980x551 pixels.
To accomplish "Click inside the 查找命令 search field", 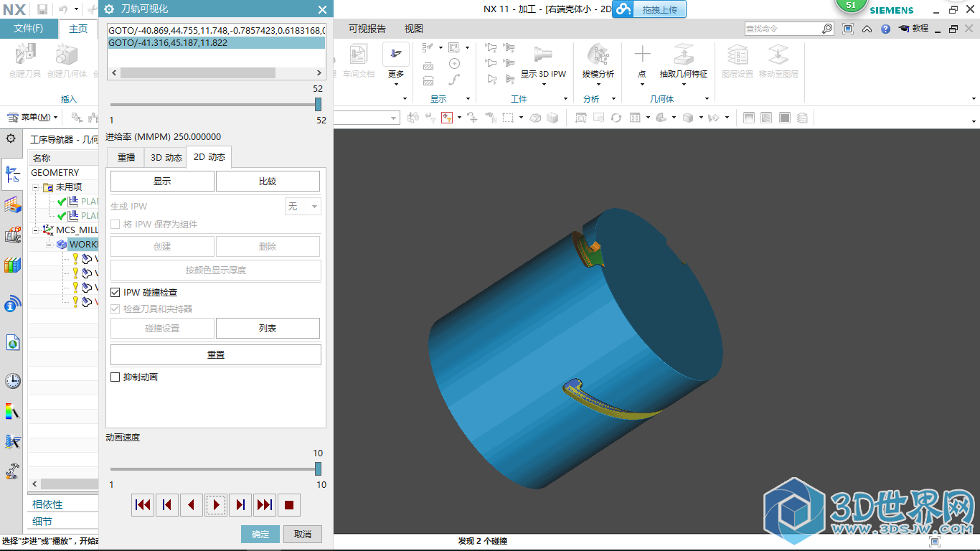I will pos(783,29).
